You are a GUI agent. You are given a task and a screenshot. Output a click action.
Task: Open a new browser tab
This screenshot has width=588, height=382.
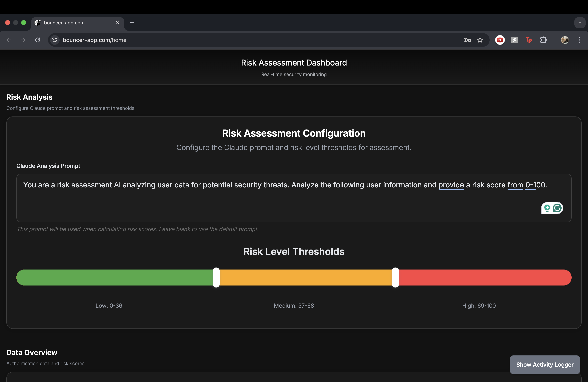coord(132,23)
